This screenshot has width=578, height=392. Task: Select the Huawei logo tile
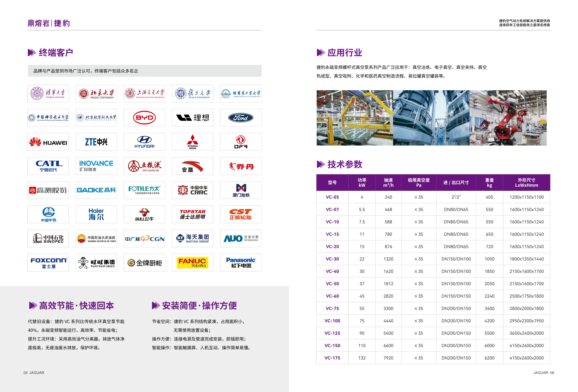tap(48, 142)
